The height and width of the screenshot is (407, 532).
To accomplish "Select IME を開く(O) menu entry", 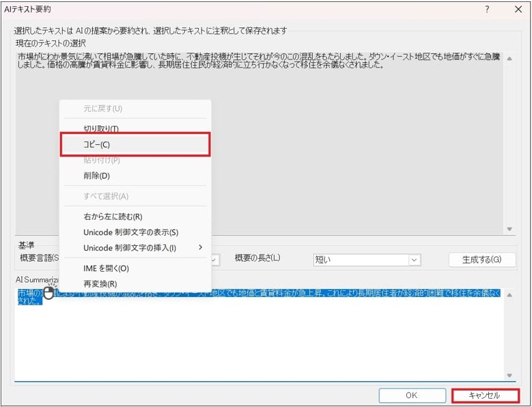I will (x=106, y=268).
